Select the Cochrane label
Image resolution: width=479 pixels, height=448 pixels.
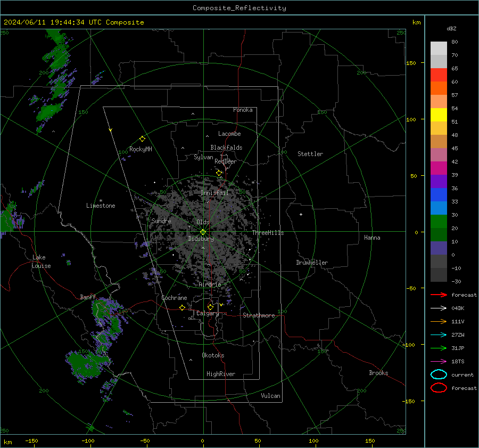point(174,298)
